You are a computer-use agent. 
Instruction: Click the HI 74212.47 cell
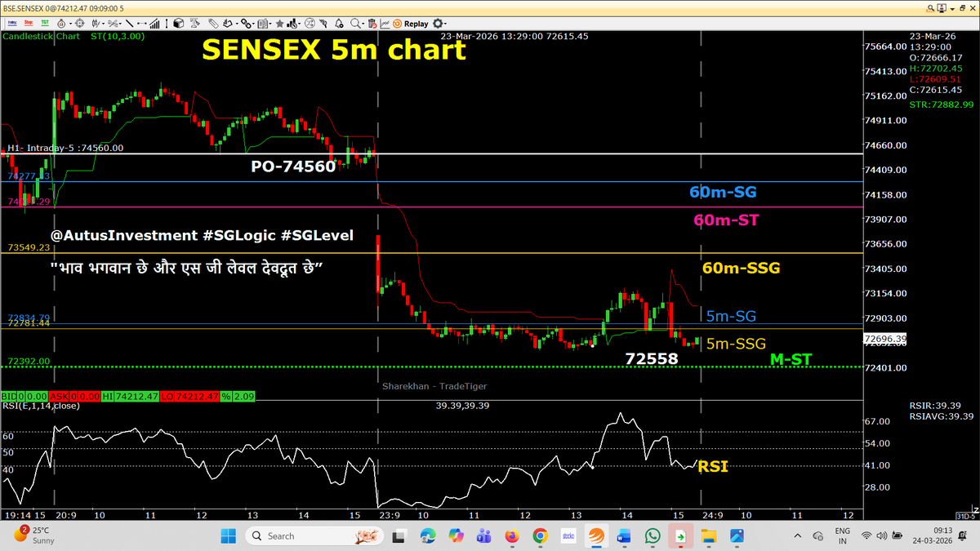128,395
